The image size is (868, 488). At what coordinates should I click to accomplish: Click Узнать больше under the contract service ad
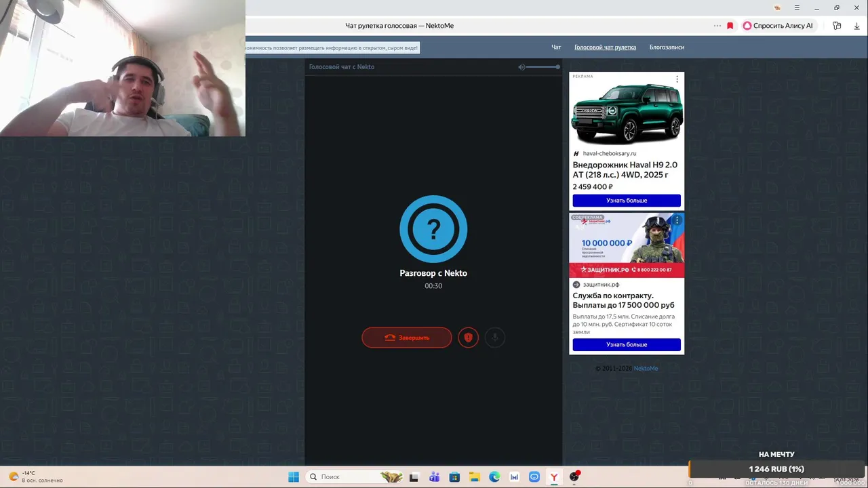tap(627, 345)
